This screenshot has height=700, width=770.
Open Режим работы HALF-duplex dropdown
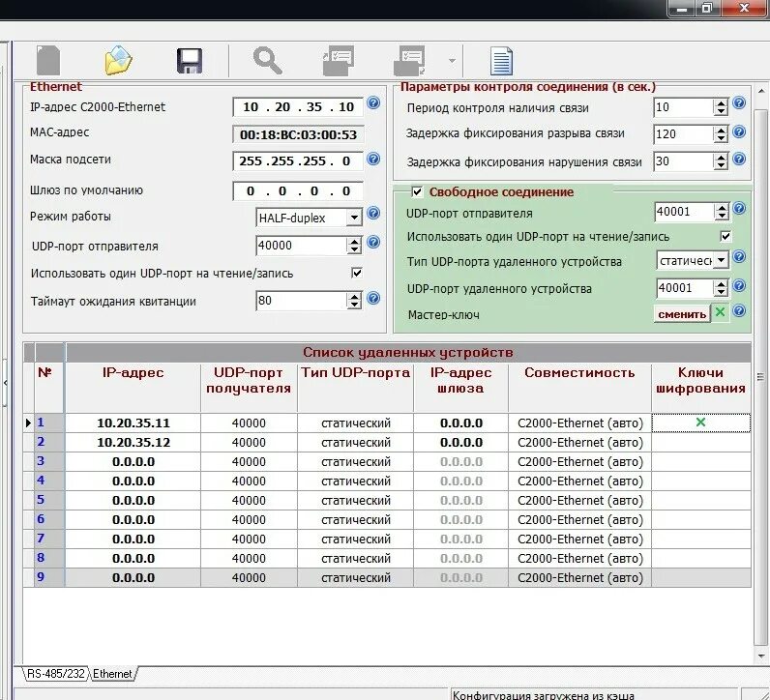pos(354,218)
